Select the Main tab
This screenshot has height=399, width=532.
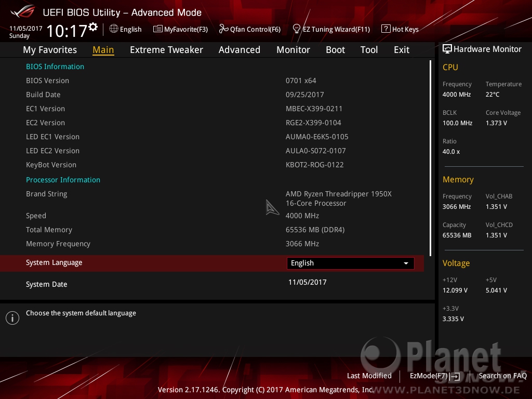103,50
